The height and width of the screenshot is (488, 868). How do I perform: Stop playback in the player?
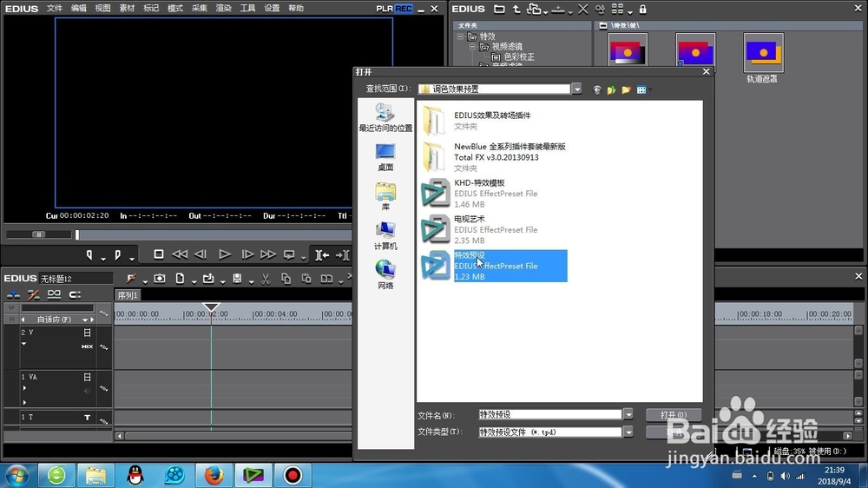click(158, 254)
